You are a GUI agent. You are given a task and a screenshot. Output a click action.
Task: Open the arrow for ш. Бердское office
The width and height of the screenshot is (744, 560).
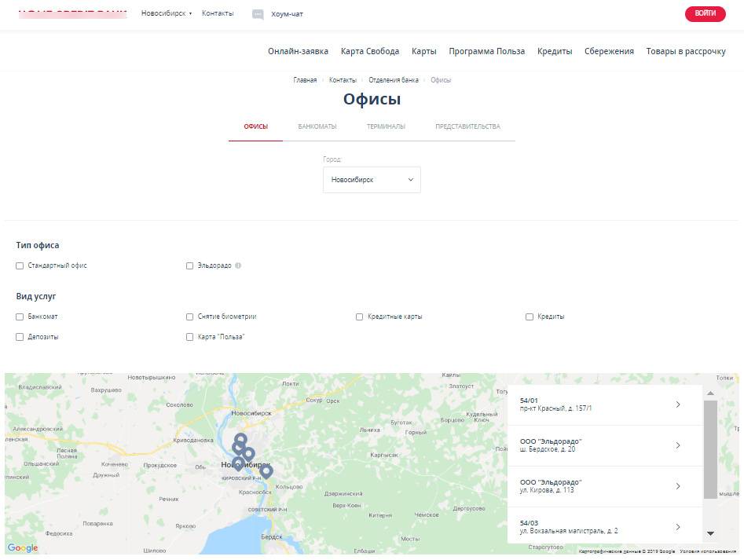pos(678,445)
